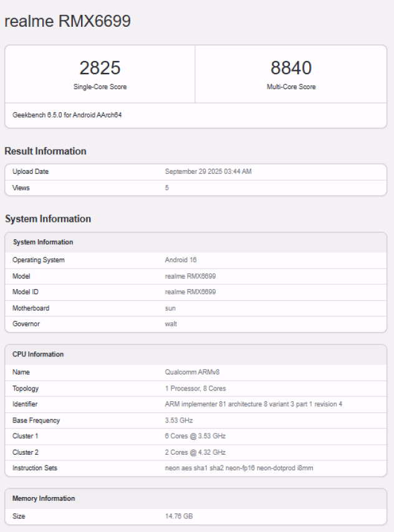This screenshot has width=394, height=532.
Task: Click the 8840 multi-core score value
Action: pyautogui.click(x=291, y=69)
